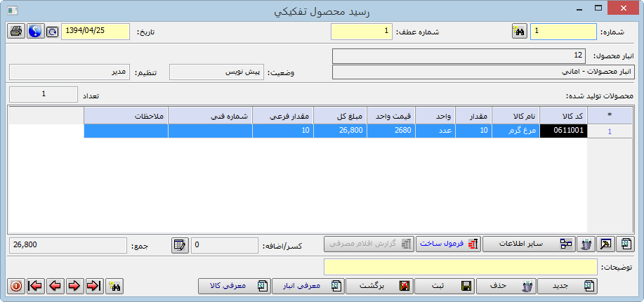Click the مقدار فرعی cell with 10

[x=283, y=131]
